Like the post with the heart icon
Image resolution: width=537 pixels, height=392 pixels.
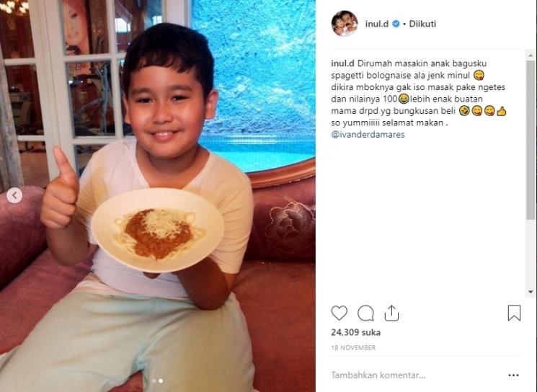(x=339, y=313)
